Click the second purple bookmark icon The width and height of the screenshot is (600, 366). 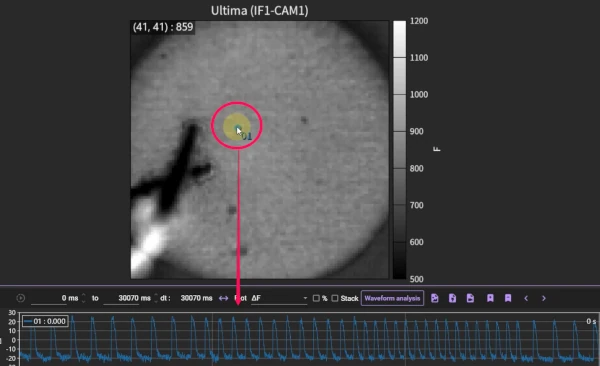point(508,298)
